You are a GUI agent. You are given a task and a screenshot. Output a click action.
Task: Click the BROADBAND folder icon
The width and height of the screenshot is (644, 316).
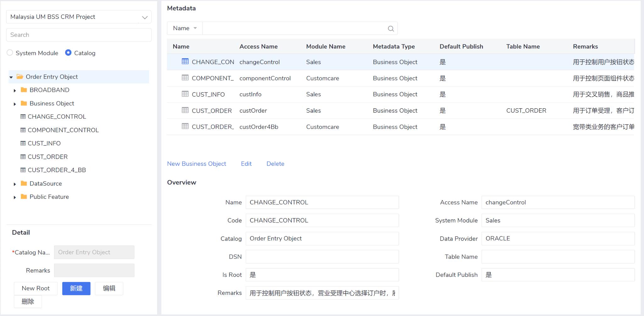pyautogui.click(x=24, y=90)
